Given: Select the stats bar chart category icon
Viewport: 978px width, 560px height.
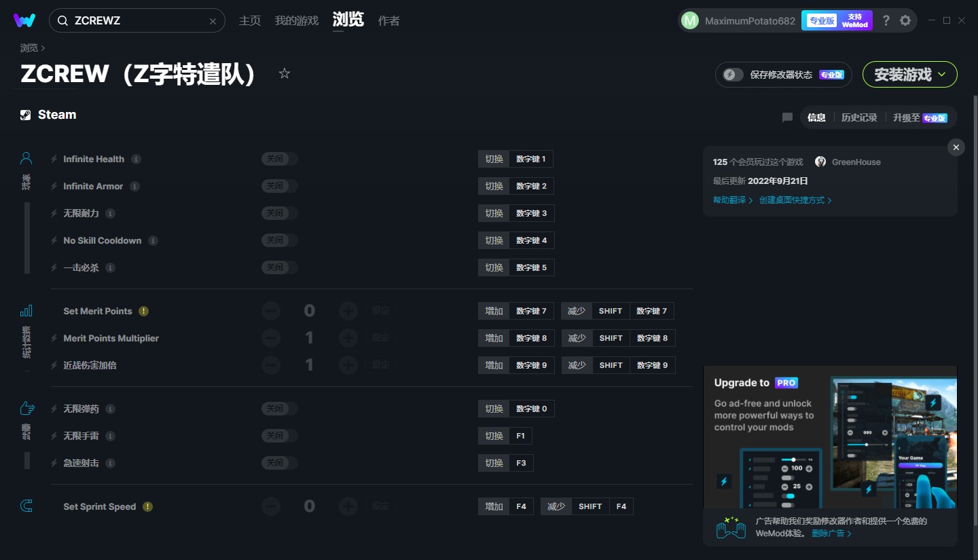Looking at the screenshot, I should point(26,311).
